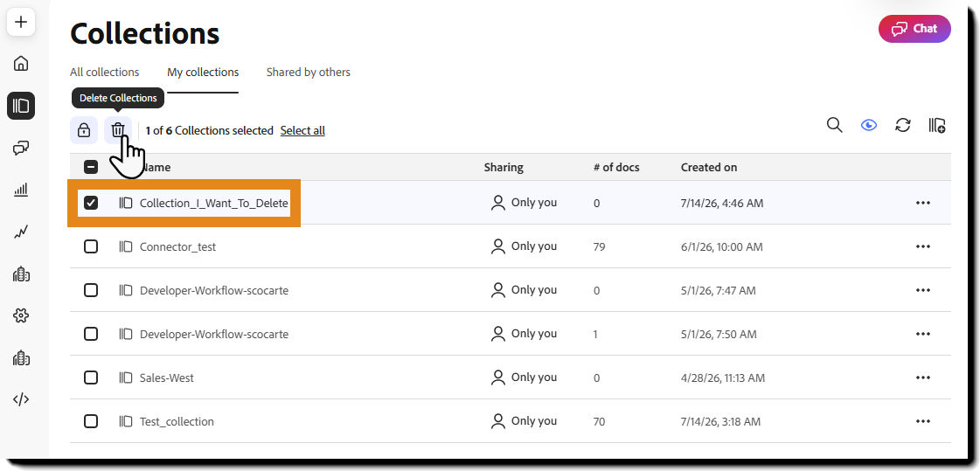Open the Collection_I_Want_To_Delete collection name

pos(214,203)
